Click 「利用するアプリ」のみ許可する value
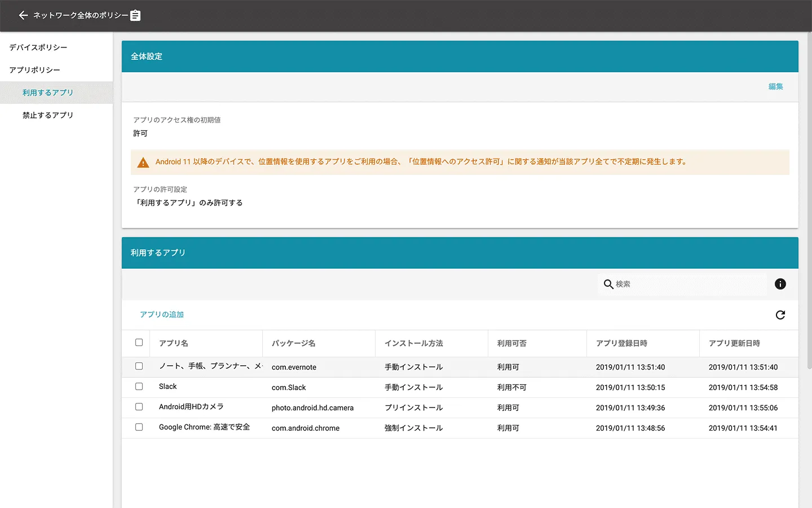Screen dimensions: 812x508 click(188, 203)
